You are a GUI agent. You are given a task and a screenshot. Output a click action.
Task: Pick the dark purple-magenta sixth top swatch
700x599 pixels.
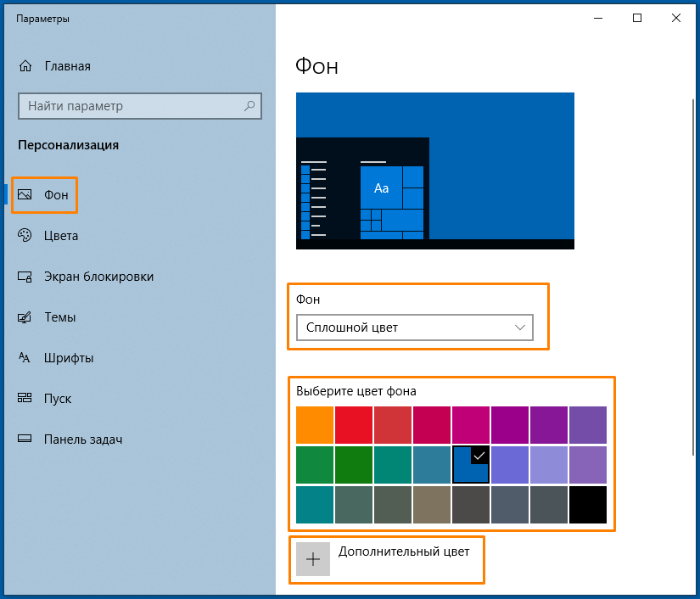click(510, 425)
